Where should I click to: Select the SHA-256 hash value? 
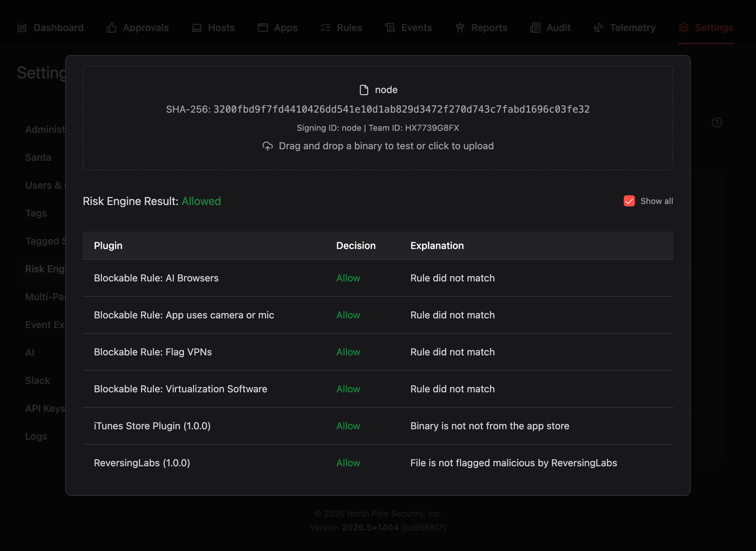[x=401, y=110]
